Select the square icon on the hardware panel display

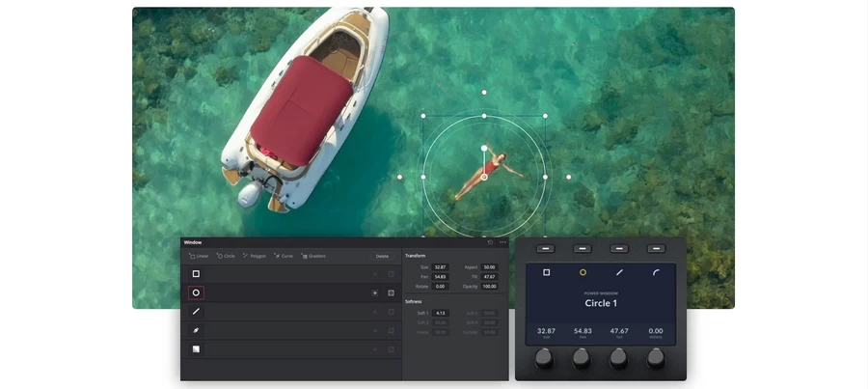tap(547, 272)
